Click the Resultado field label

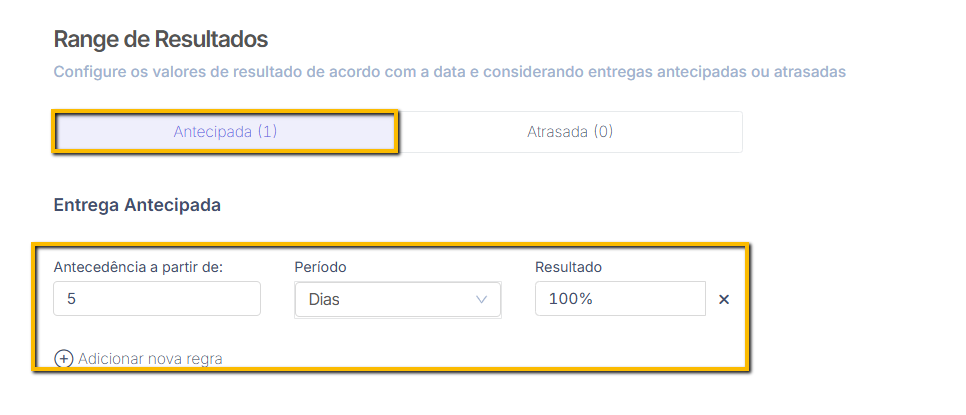click(568, 267)
